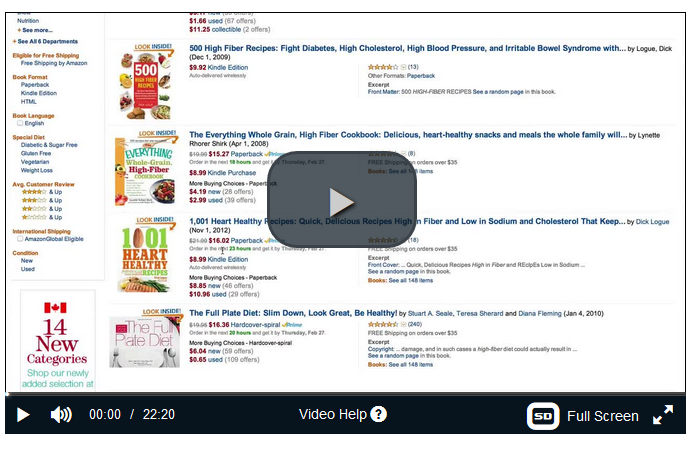Screen dimensions: 692x454
Task: Expand video with the fullscreen arrows icon
Action: [663, 415]
